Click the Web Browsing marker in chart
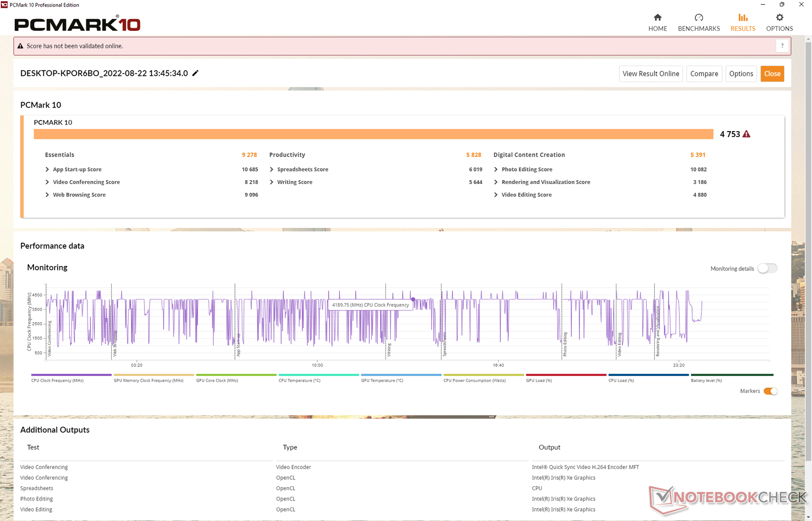Image resolution: width=812 pixels, height=521 pixels. [x=115, y=344]
